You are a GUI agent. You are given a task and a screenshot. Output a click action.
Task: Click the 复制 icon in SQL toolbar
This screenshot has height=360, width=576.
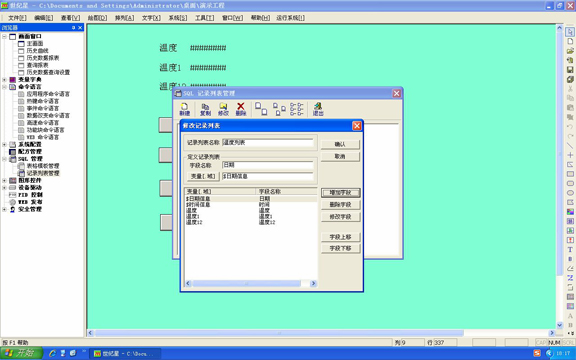[205, 109]
